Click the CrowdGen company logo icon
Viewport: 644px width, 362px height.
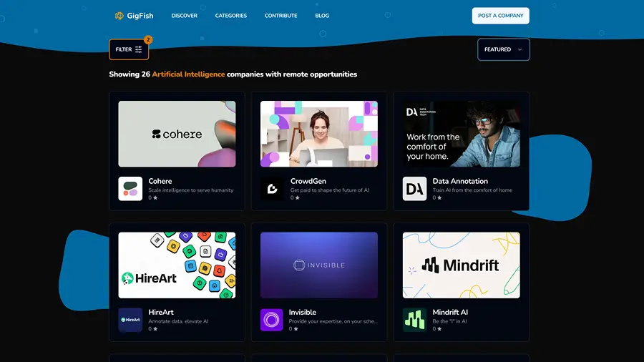coord(272,189)
